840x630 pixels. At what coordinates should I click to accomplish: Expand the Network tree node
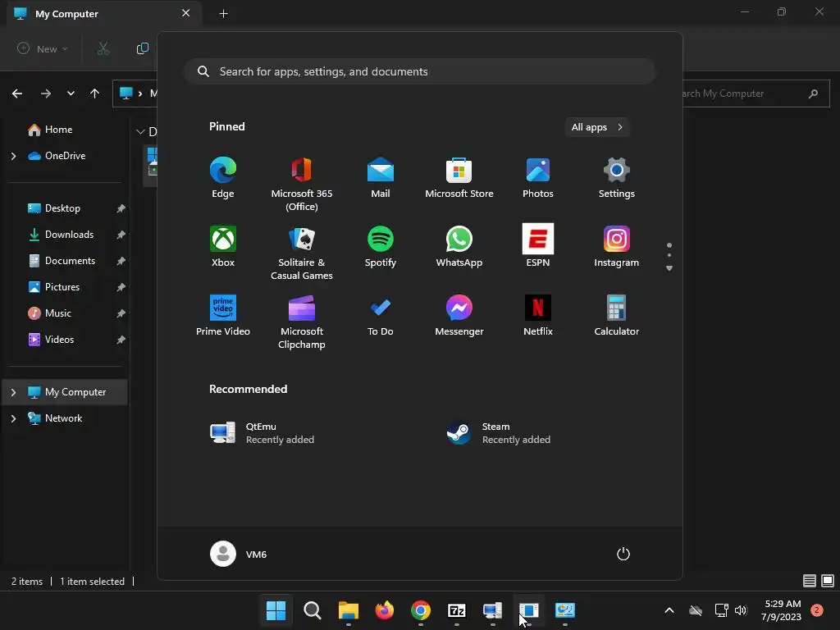(x=13, y=418)
